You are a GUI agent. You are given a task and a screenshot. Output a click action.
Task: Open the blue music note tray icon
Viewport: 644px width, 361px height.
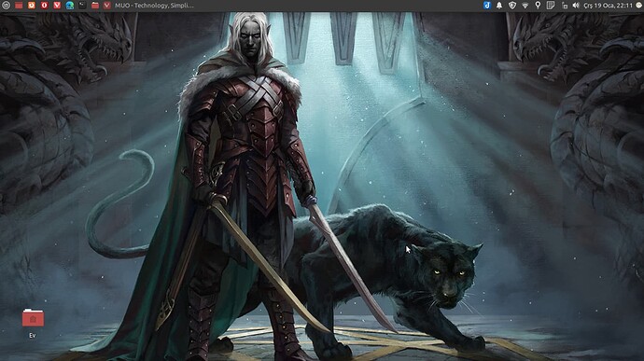[x=487, y=6]
